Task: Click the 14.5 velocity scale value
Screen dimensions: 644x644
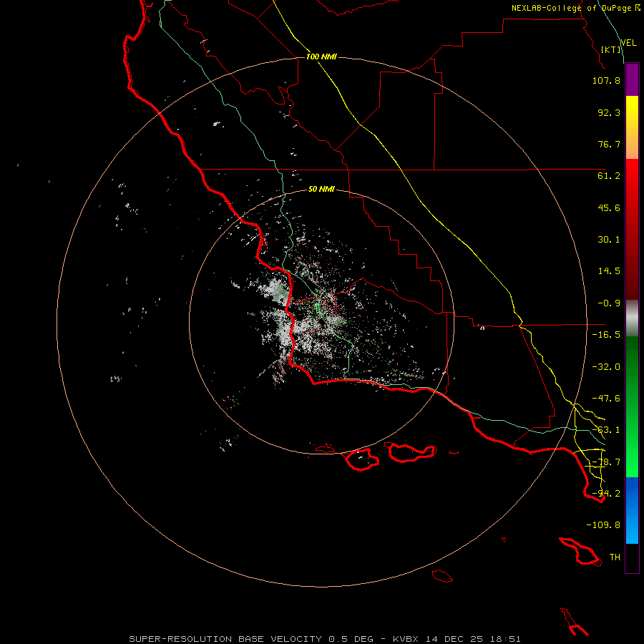Action: click(x=609, y=271)
